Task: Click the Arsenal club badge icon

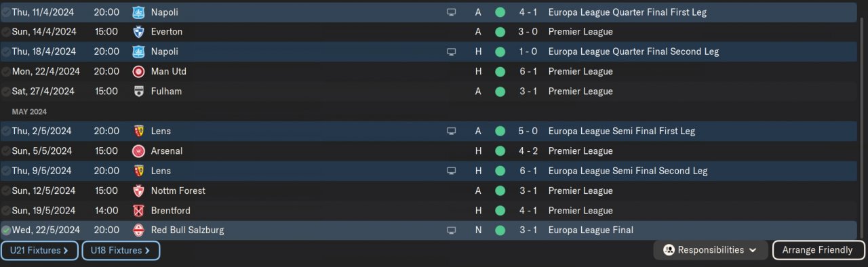Action: 138,151
